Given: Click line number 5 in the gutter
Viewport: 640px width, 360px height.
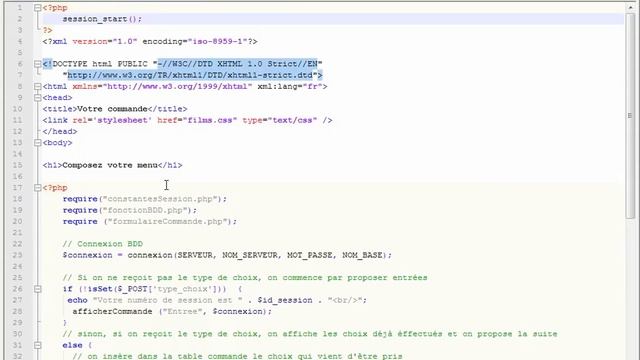Looking at the screenshot, I should (20, 53).
